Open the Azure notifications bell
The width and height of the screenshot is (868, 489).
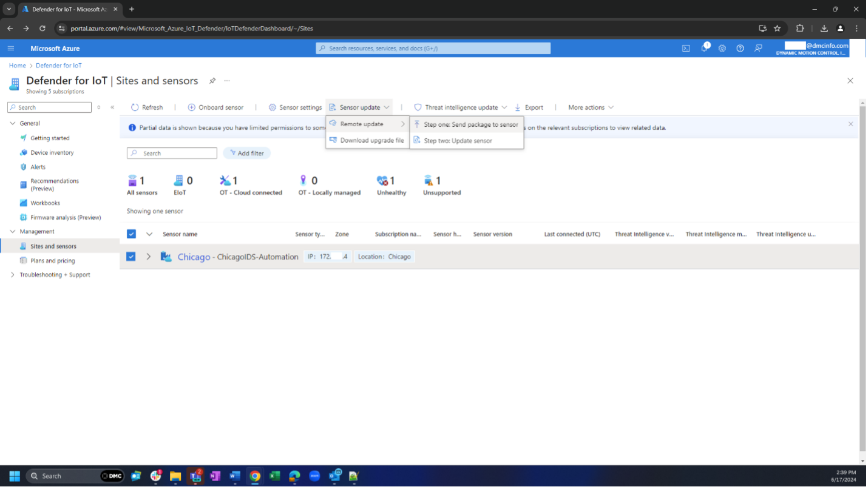coord(704,48)
